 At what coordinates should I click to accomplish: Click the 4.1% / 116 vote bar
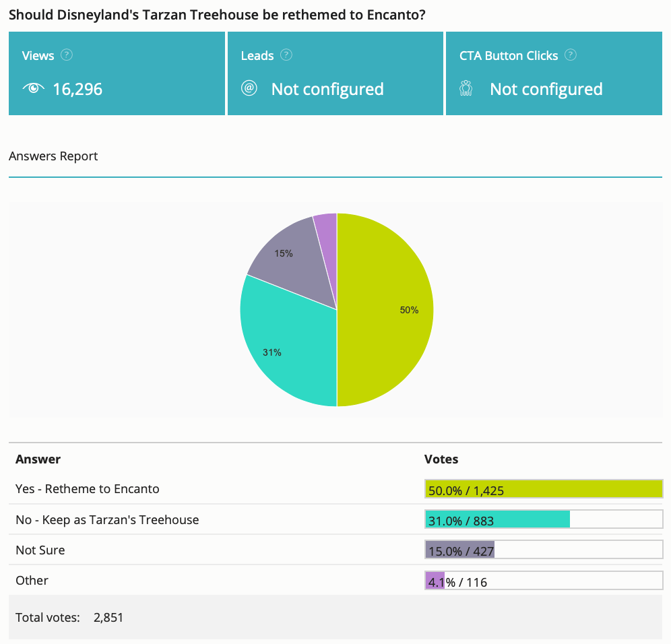544,581
